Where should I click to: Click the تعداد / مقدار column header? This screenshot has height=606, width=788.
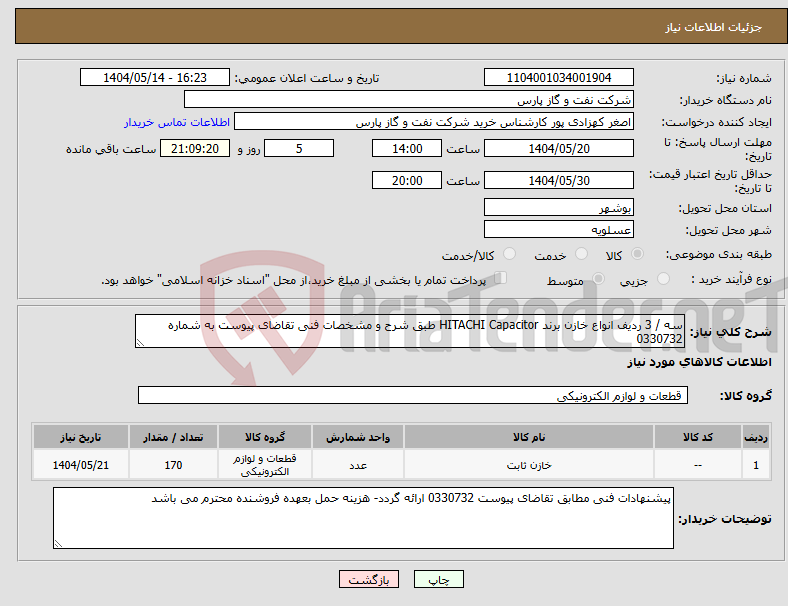pyautogui.click(x=173, y=437)
